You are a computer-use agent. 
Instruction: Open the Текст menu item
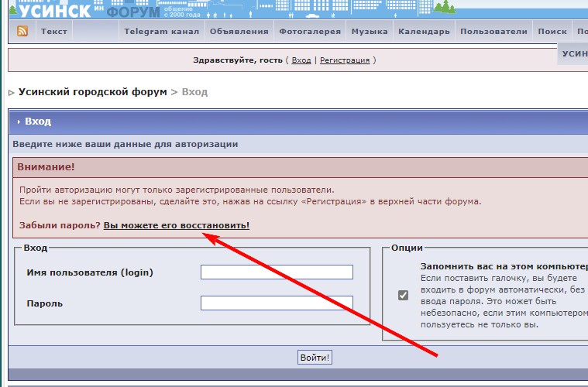(x=53, y=32)
